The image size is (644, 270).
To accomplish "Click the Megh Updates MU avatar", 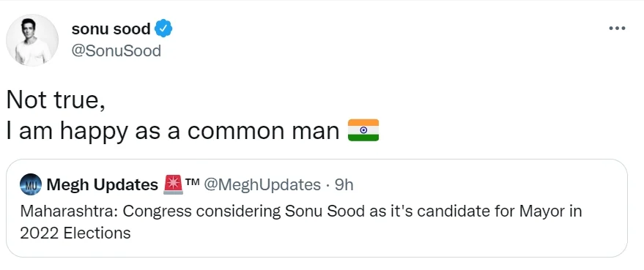I will click(x=30, y=185).
